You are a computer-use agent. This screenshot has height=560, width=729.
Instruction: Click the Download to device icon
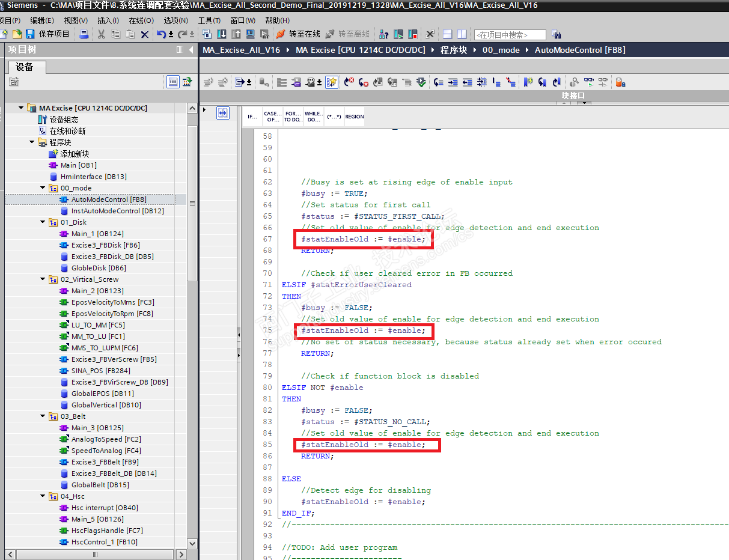[222, 34]
